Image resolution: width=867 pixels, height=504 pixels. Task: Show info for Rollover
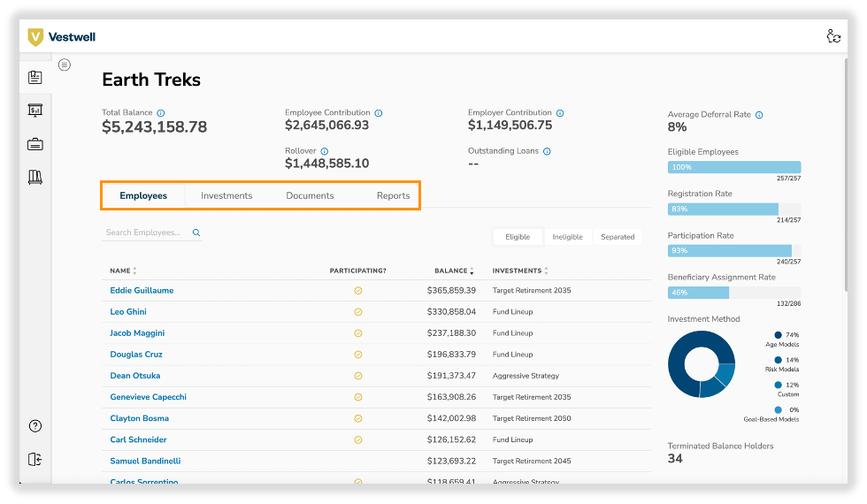(x=325, y=151)
